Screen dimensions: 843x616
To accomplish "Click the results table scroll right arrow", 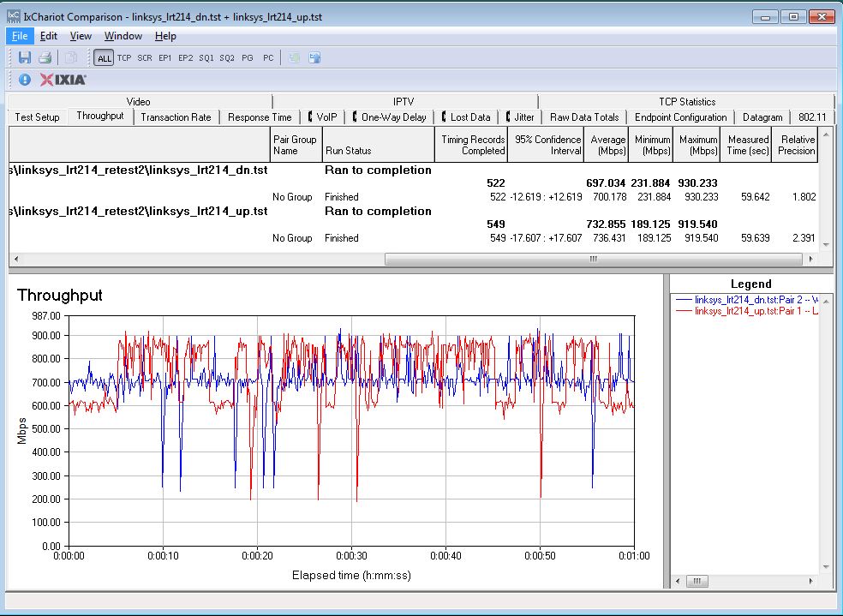I will (x=810, y=259).
